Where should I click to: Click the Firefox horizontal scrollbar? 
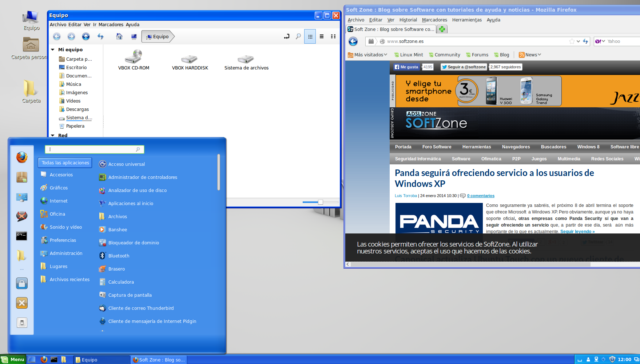tap(471, 264)
